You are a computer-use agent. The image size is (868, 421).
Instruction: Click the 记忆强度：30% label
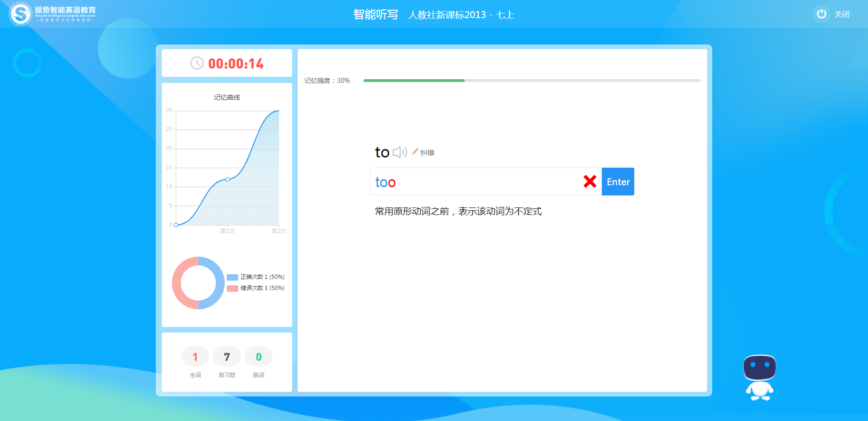[327, 81]
